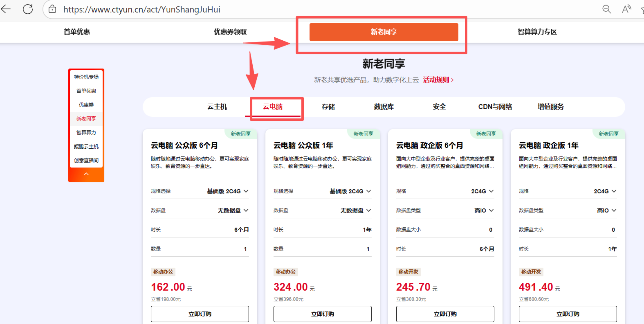This screenshot has width=644, height=324.
Task: Click 立即订购 for 云电脑 公众版 6个月
Action: pos(200,314)
